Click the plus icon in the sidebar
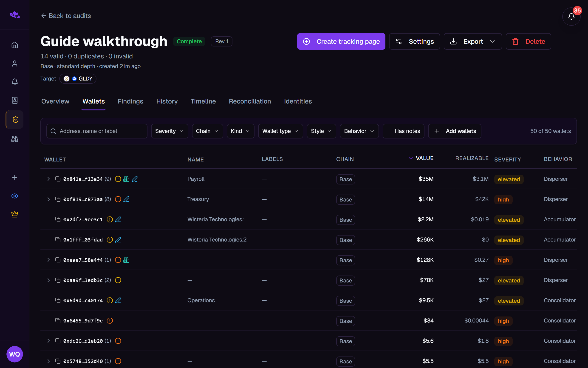Image resolution: width=588 pixels, height=368 pixels. tap(14, 178)
